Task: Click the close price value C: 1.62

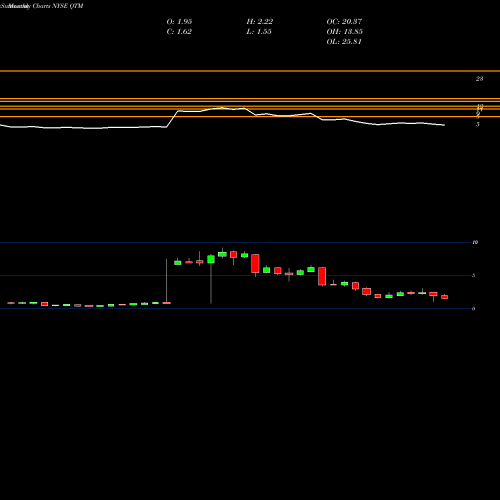Action: tap(179, 32)
